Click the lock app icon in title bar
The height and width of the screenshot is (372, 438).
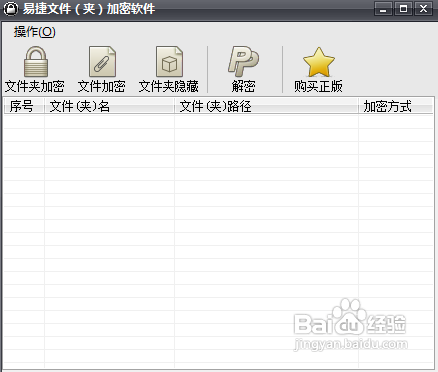coord(11,9)
